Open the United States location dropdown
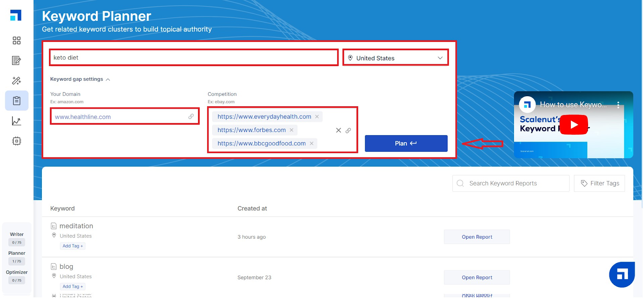 tap(396, 58)
